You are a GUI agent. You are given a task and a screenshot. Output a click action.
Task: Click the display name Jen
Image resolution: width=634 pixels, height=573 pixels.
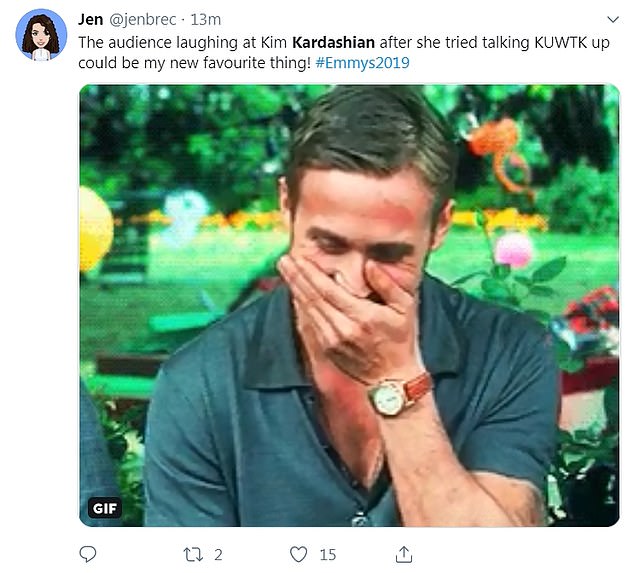(x=90, y=20)
